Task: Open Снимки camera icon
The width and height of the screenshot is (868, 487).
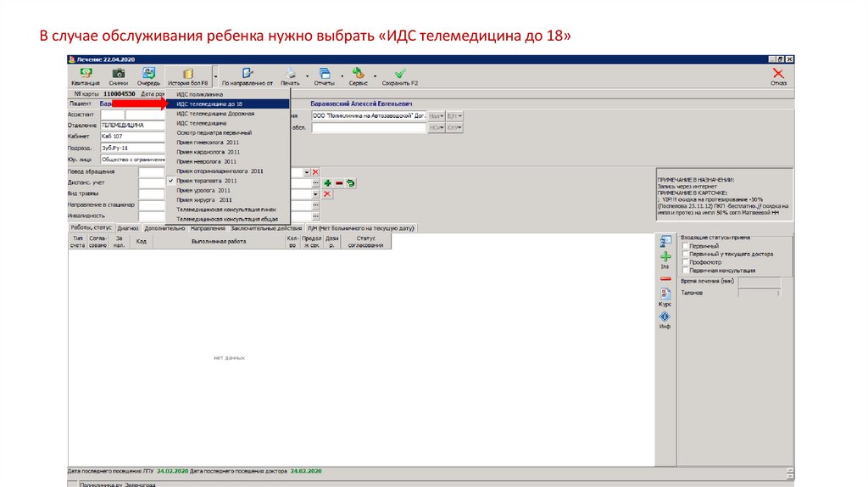Action: [119, 76]
